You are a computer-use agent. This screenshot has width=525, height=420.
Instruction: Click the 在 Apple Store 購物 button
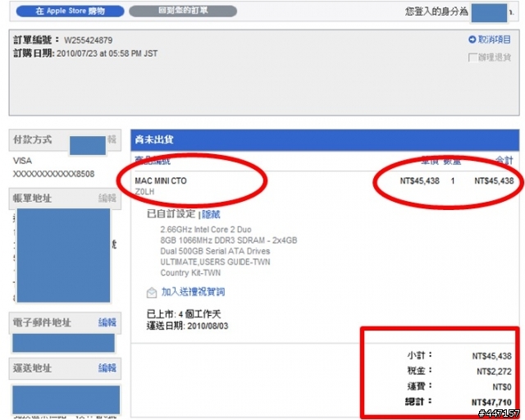[x=70, y=11]
